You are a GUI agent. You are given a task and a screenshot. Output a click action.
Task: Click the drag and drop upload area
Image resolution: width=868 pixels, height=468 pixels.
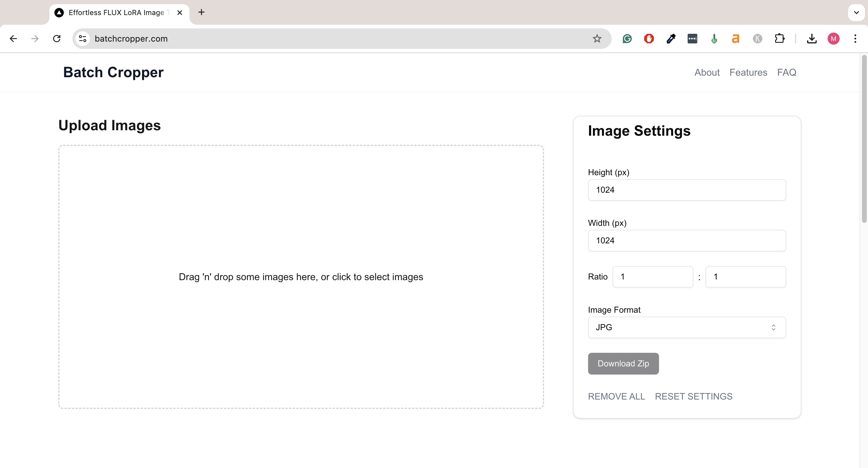pos(301,277)
